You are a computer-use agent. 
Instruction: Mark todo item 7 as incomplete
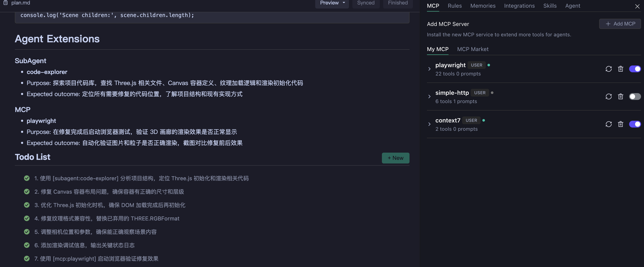(27, 259)
